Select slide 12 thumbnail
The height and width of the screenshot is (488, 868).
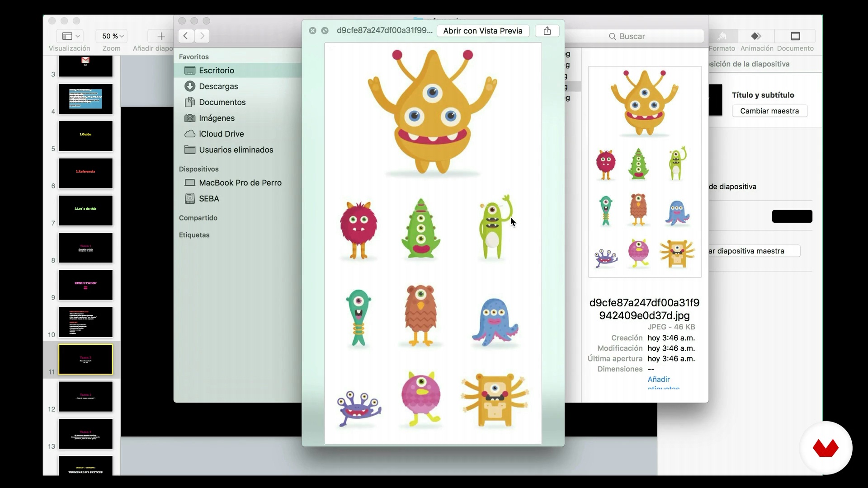pos(85,397)
